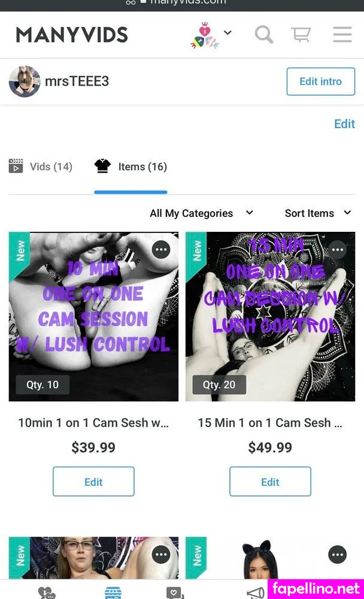Edit the 15 Min 1 on 1 Cam Sesh item

(270, 482)
